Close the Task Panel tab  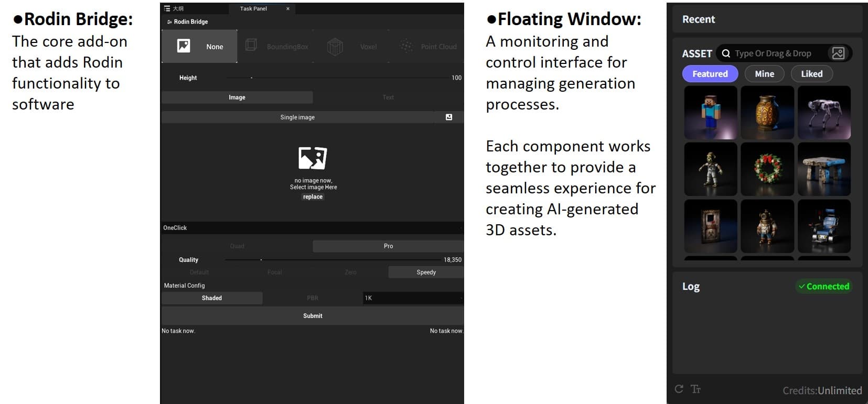288,8
